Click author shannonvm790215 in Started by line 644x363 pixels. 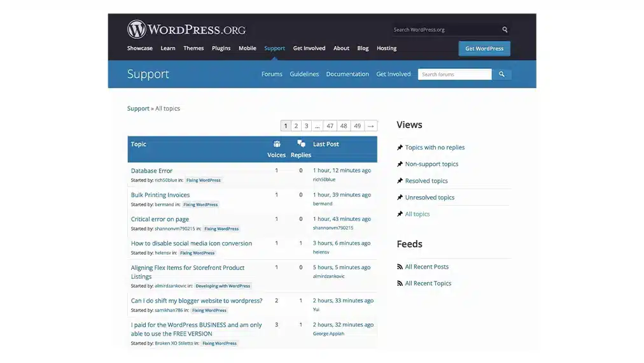175,229
